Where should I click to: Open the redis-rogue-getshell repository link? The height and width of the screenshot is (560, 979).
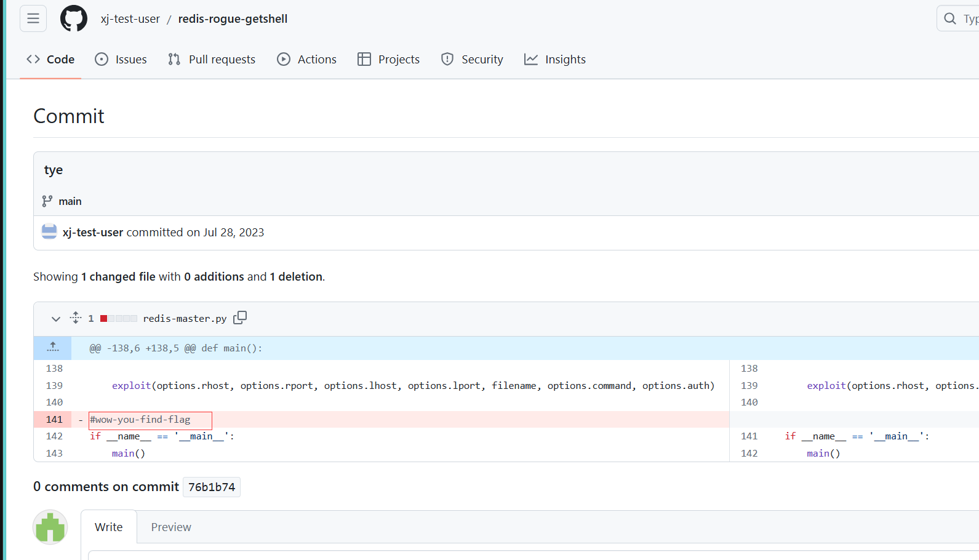click(233, 19)
